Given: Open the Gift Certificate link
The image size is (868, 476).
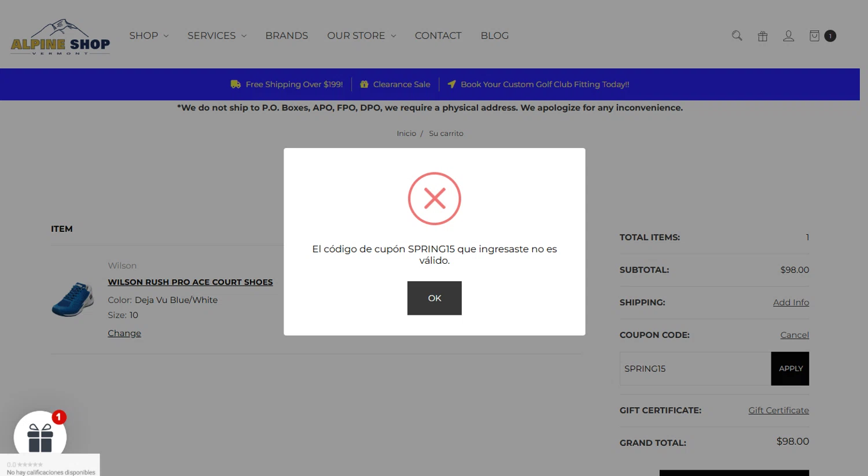Looking at the screenshot, I should pos(778,410).
